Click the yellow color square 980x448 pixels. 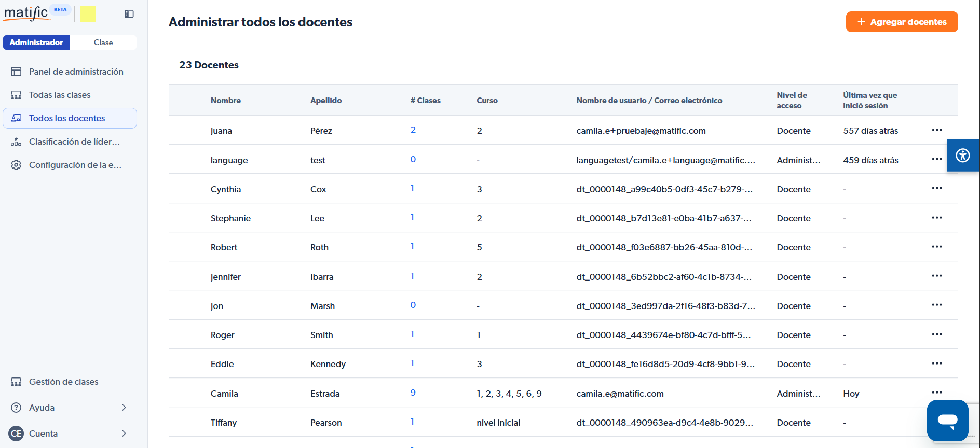pyautogui.click(x=87, y=14)
